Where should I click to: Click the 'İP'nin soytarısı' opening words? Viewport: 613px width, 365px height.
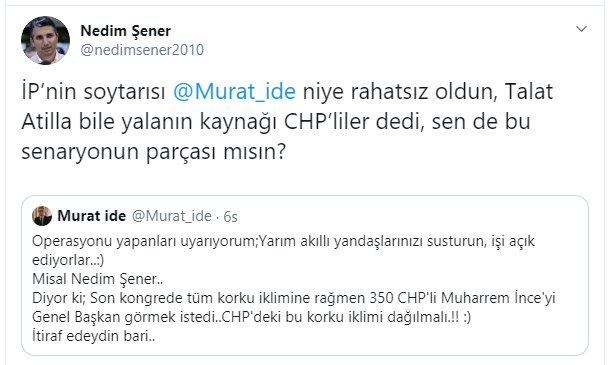click(x=93, y=91)
